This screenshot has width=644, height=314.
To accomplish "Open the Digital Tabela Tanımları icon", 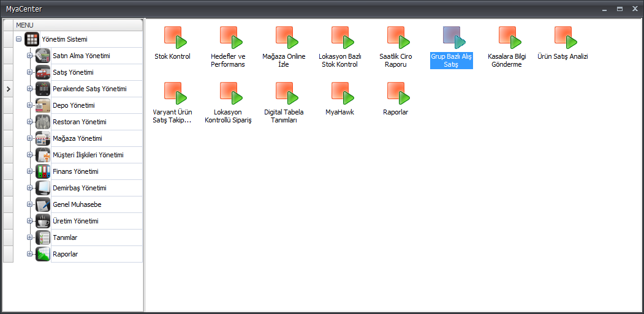I will coord(287,93).
